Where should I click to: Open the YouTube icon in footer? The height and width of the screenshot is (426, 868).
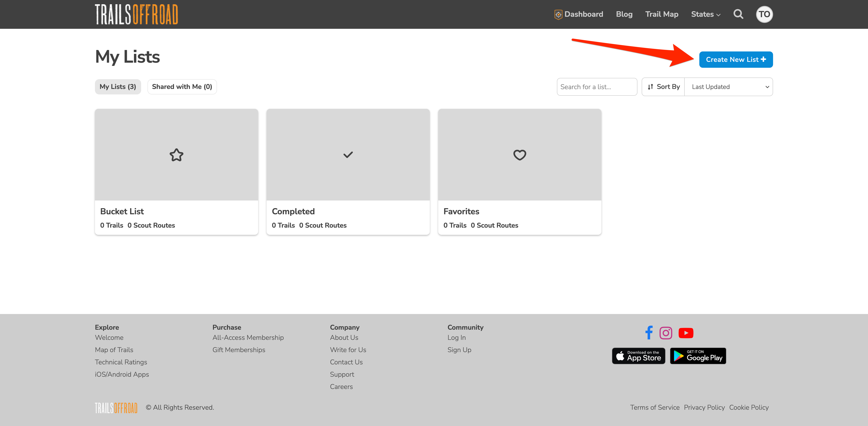click(x=686, y=333)
